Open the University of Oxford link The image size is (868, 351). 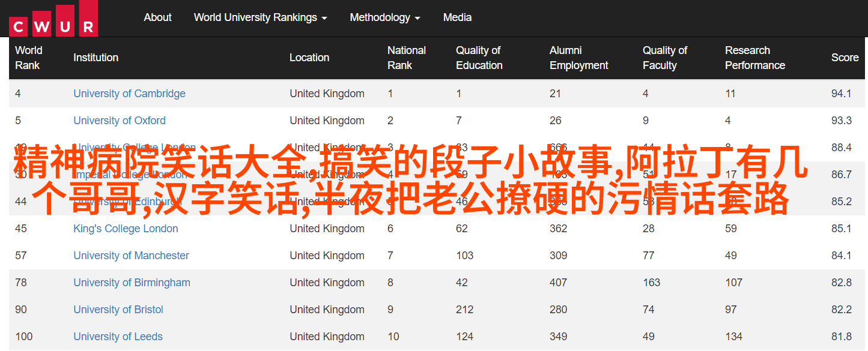119,121
